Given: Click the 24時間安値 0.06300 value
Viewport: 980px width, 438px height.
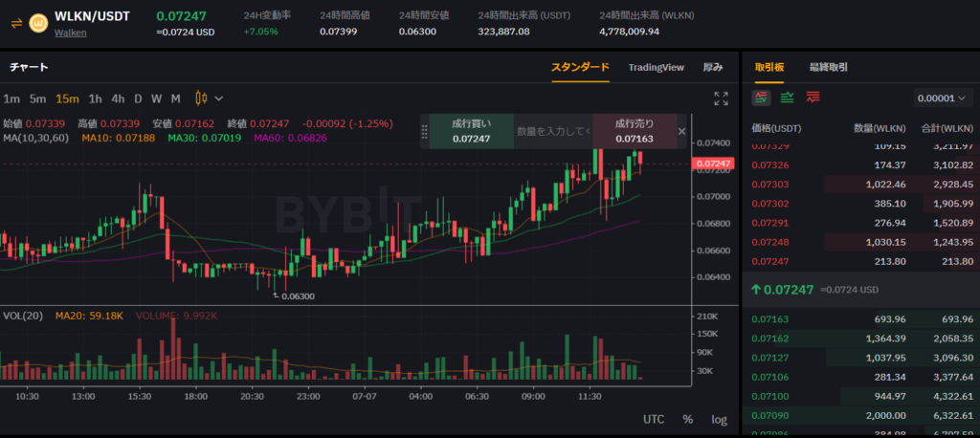Looking at the screenshot, I should (x=417, y=32).
